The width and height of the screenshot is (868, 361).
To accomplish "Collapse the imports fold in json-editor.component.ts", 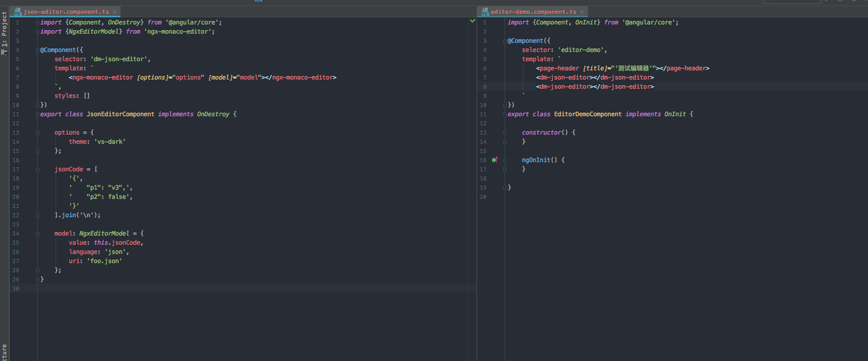I will [x=38, y=22].
